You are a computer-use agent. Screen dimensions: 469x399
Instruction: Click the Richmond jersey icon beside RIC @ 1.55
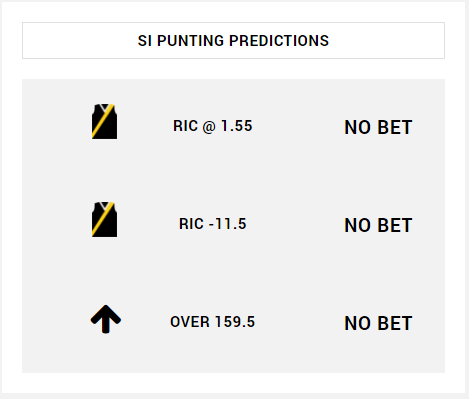click(104, 121)
